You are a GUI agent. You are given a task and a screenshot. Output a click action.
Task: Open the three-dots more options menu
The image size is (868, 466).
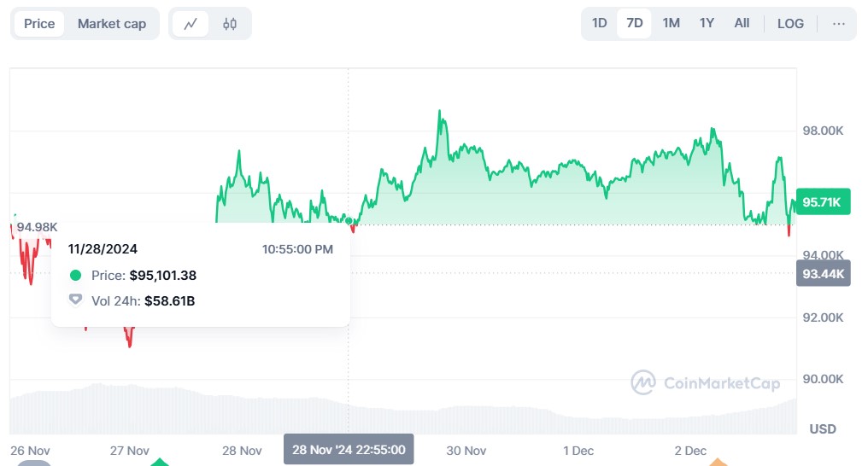coord(838,24)
